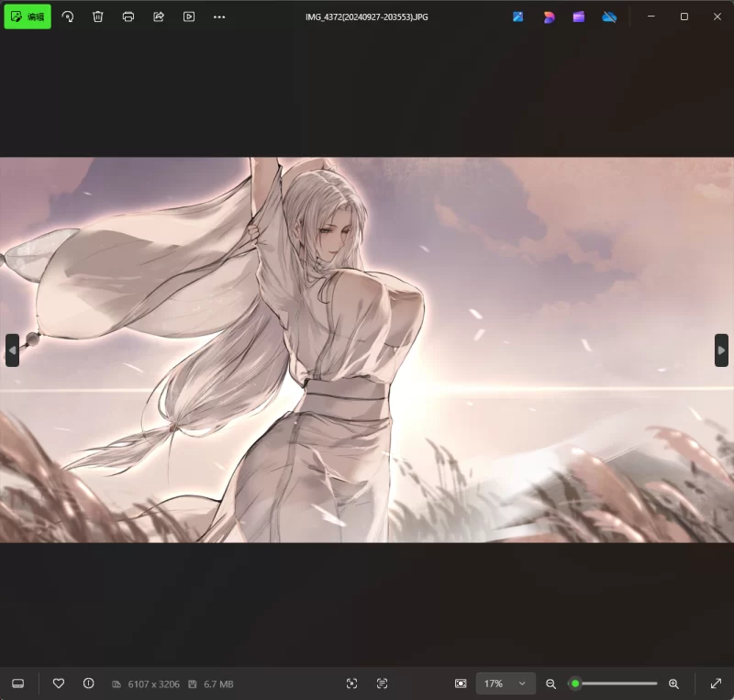Go to the previous image with left arrow

[x=12, y=350]
